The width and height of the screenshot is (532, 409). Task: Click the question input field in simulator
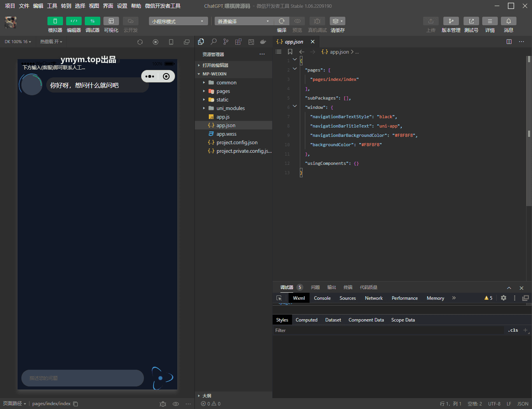click(x=82, y=378)
